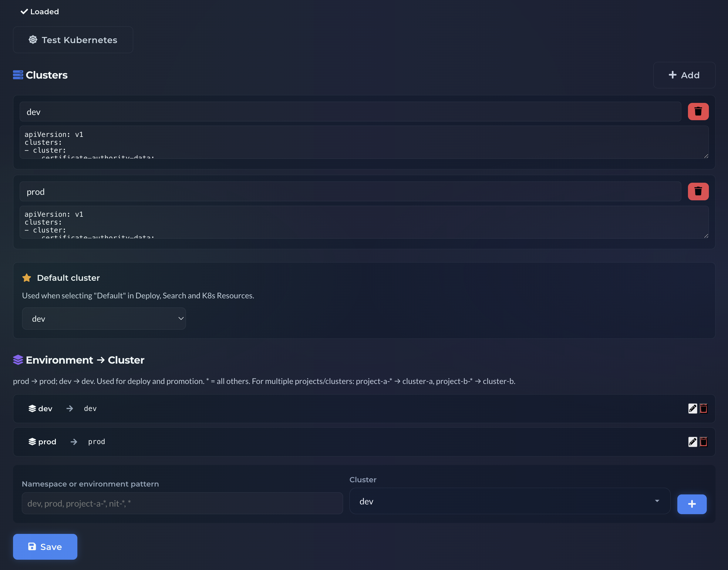Click the blue plus add-mapping button
This screenshot has height=570, width=728.
(692, 504)
